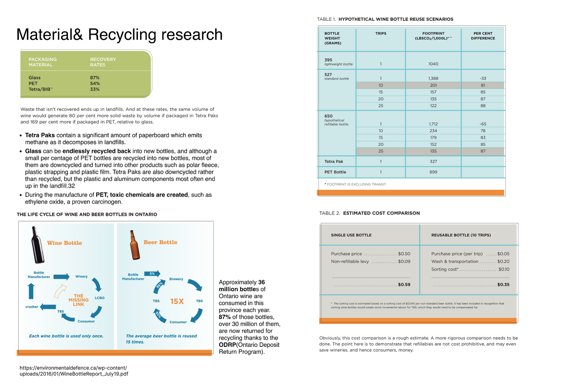The image size is (576, 392).
Task: Click the 'Winery' label in wine cycle
Action: (82, 276)
